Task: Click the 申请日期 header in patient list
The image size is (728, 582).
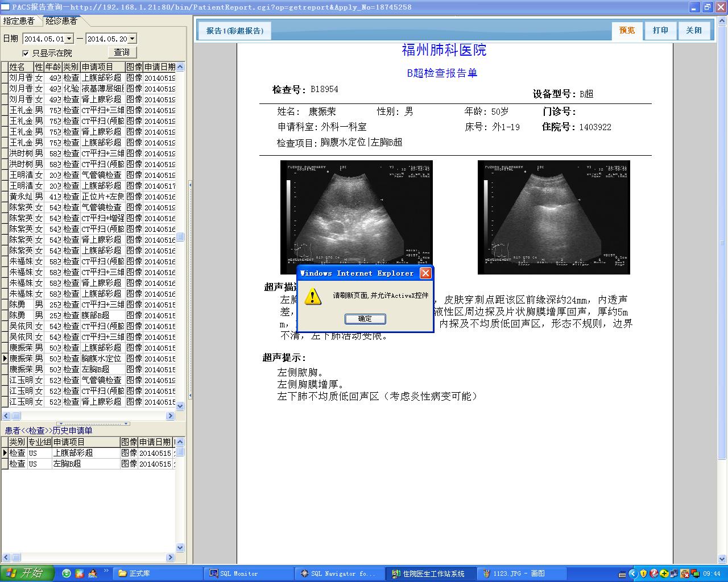Action: (160, 67)
